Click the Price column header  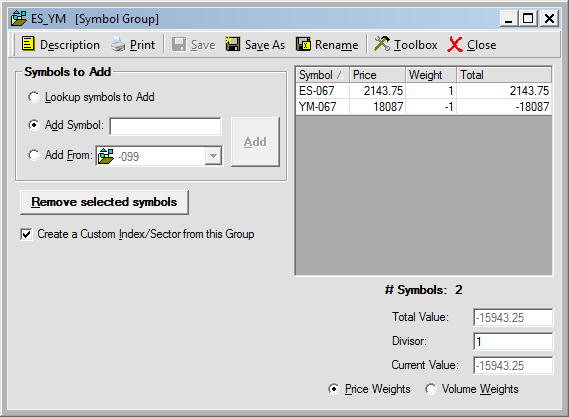tap(377, 75)
